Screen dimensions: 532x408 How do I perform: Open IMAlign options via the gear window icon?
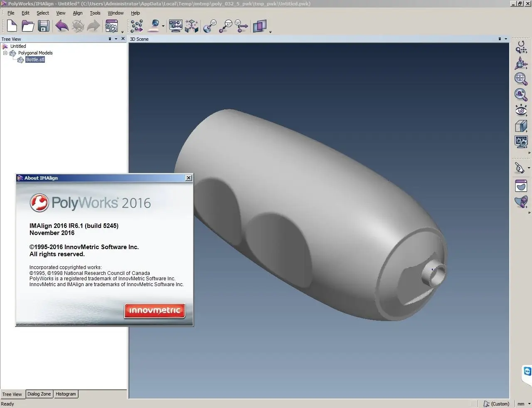click(111, 26)
